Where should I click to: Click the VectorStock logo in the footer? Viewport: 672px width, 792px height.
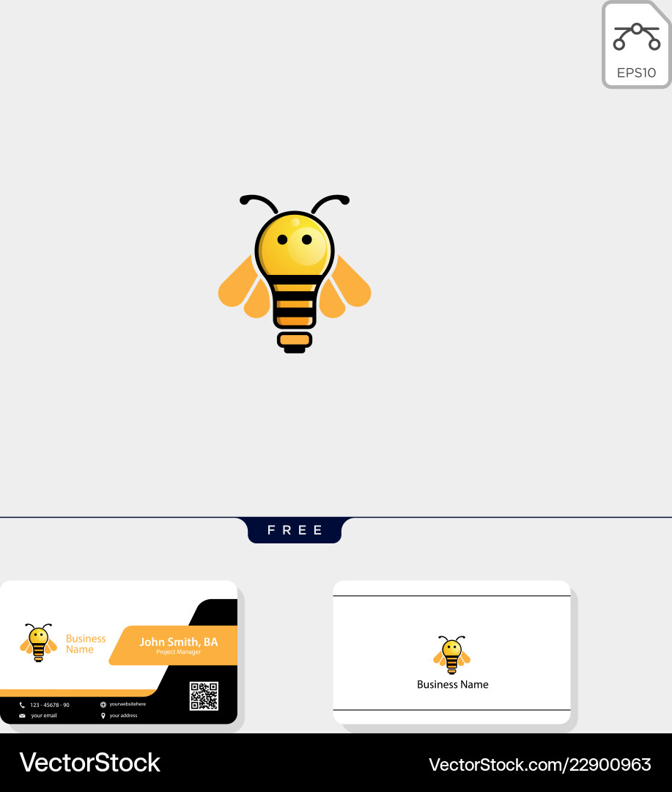point(89,763)
